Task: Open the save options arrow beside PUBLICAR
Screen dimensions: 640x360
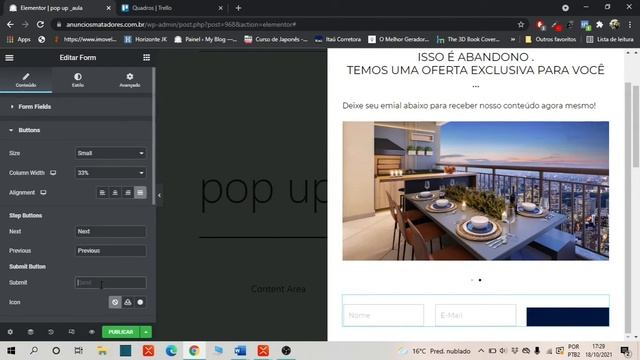Action: pyautogui.click(x=146, y=332)
